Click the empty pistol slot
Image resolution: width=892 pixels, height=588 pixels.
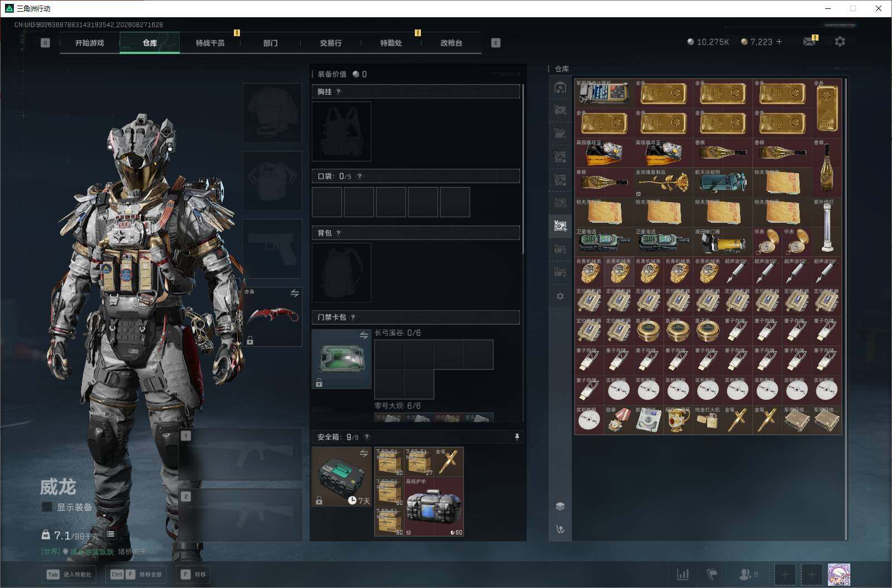pos(272,248)
